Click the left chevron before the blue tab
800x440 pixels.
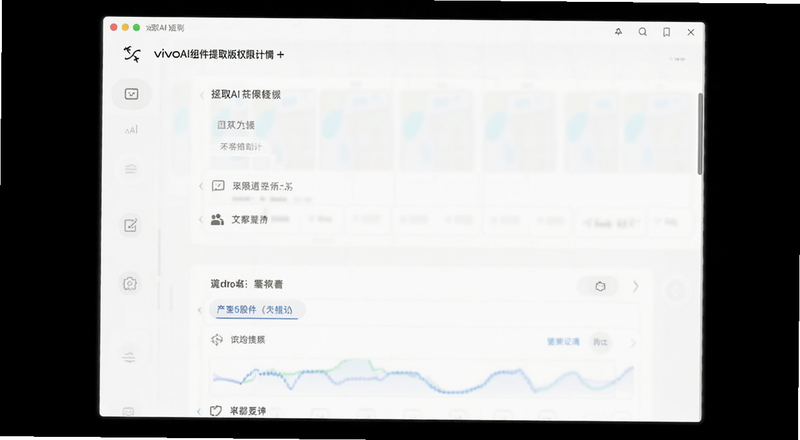click(x=199, y=310)
